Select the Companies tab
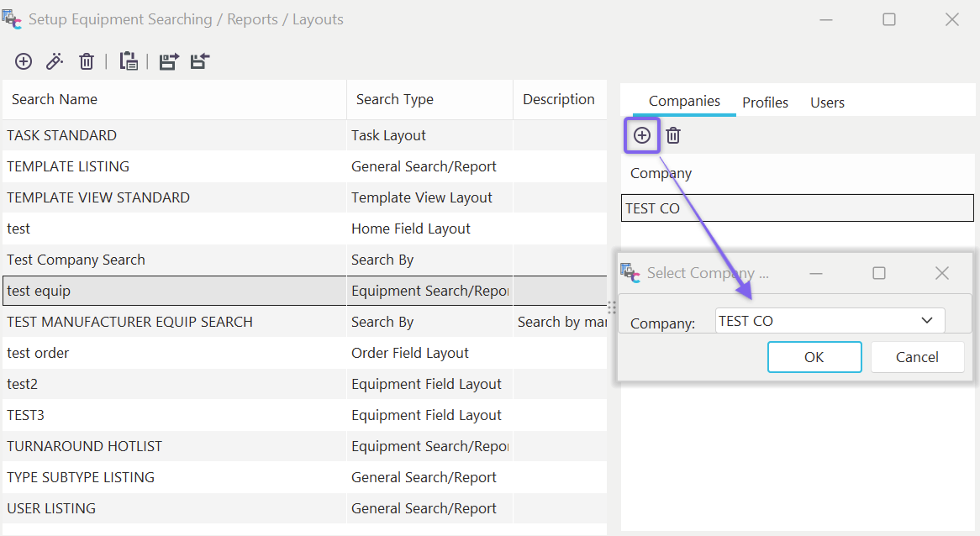 [x=684, y=102]
